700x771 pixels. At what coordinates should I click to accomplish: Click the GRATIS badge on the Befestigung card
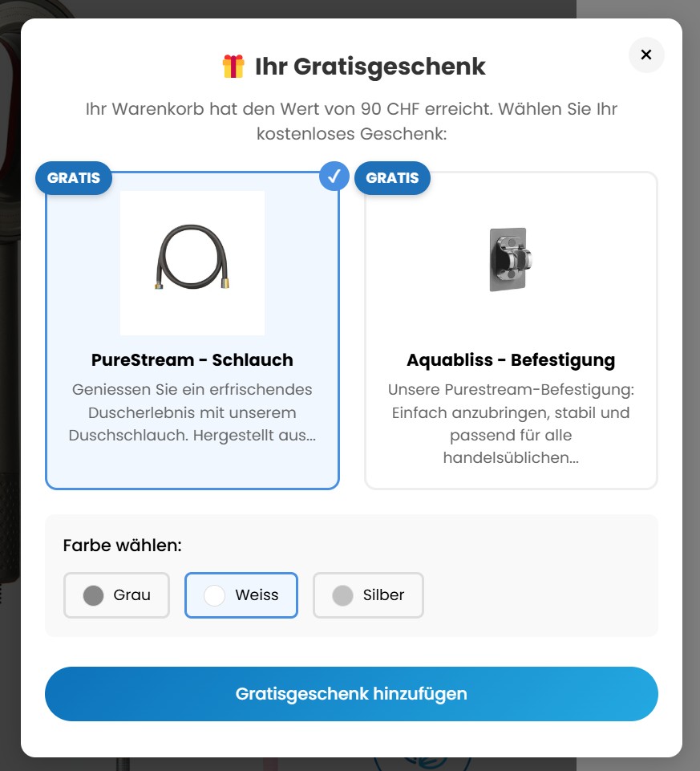(392, 177)
